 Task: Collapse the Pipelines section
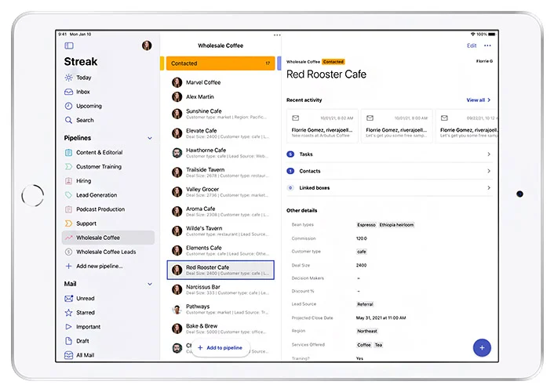point(150,138)
